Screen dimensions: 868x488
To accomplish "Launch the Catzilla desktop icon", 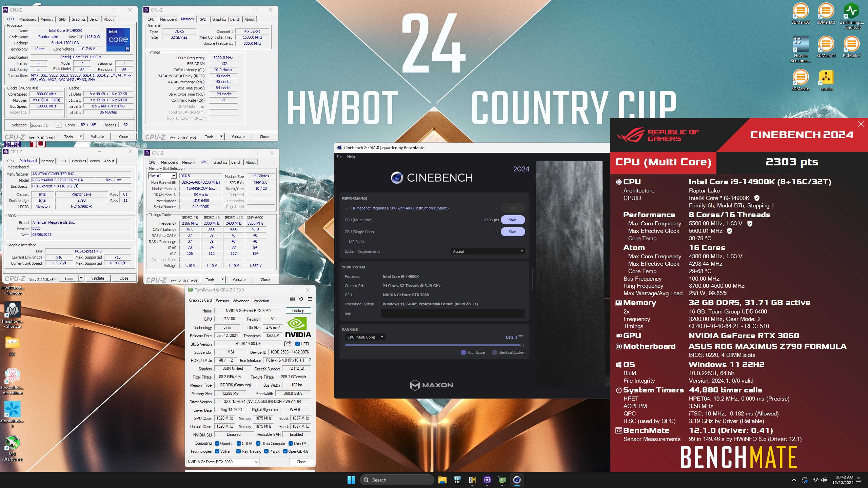I will pyautogui.click(x=826, y=81).
